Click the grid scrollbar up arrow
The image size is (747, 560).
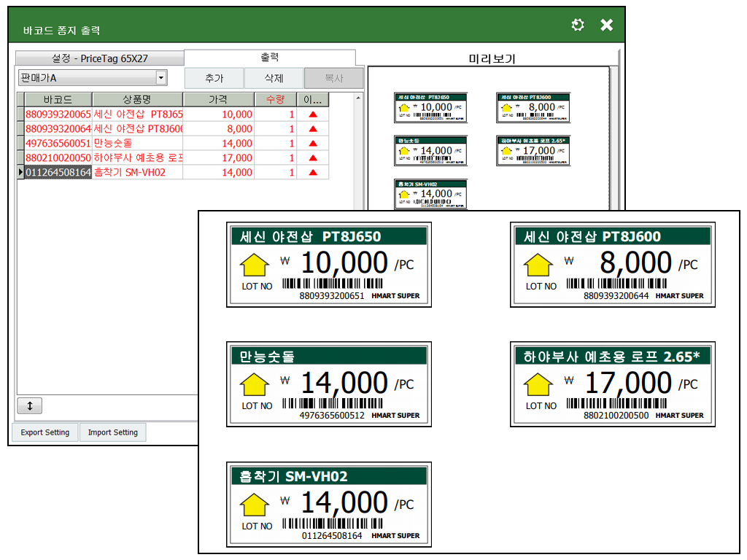click(x=358, y=98)
